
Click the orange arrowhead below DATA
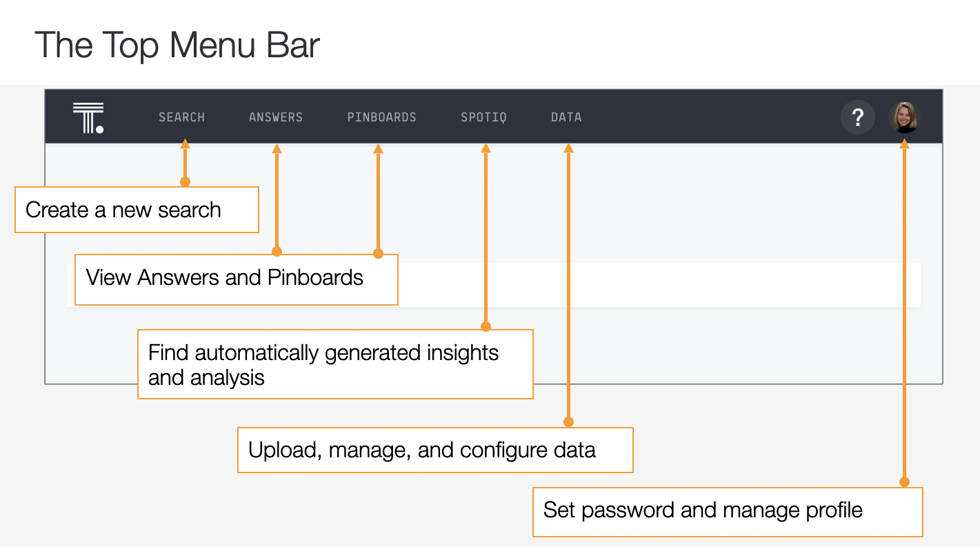coord(568,147)
